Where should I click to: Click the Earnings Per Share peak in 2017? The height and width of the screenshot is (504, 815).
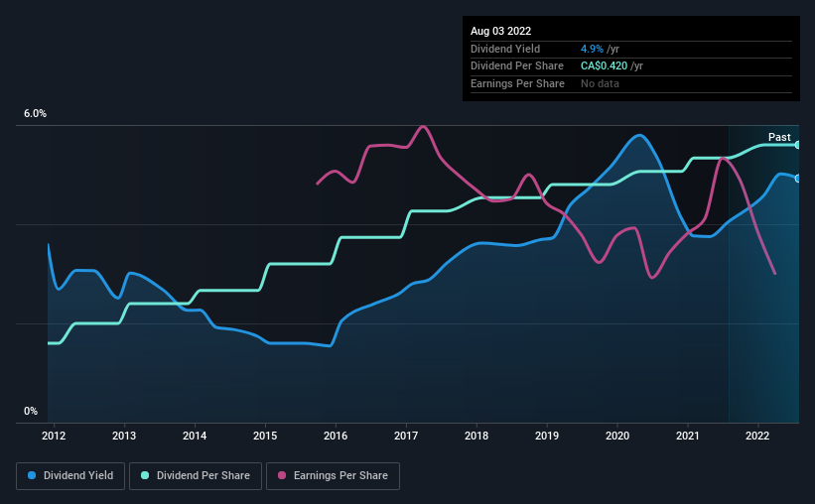423,126
